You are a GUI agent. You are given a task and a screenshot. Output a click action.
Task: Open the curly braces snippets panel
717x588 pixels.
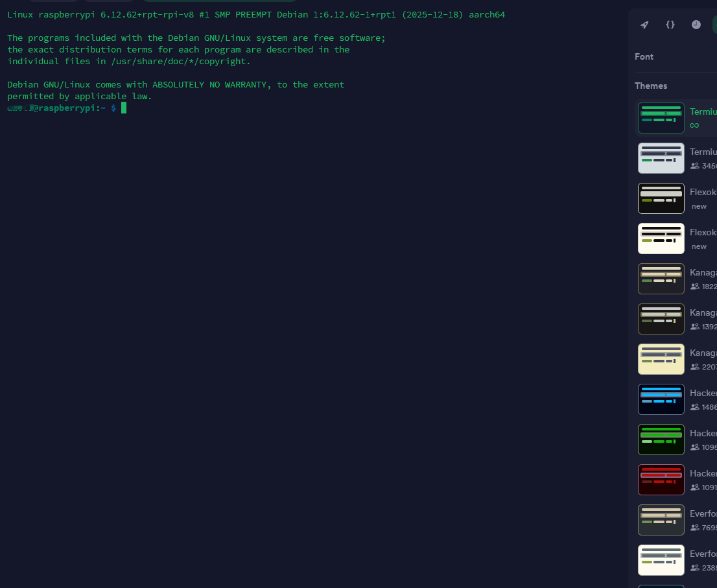point(670,25)
